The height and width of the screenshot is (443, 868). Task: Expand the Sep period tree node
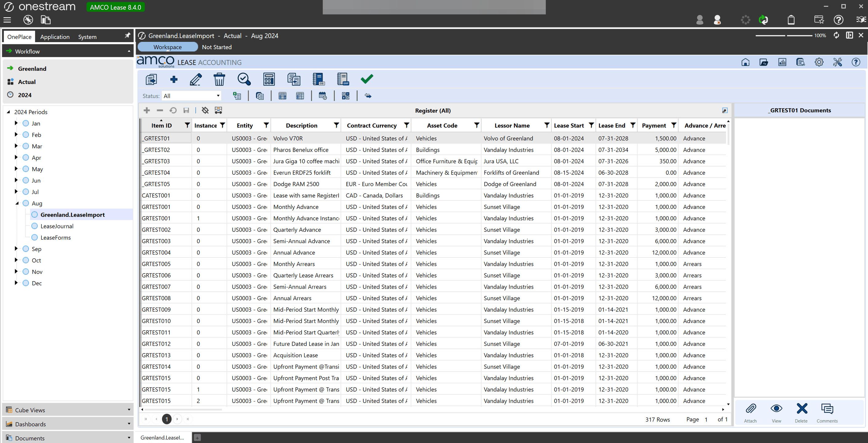(x=16, y=249)
